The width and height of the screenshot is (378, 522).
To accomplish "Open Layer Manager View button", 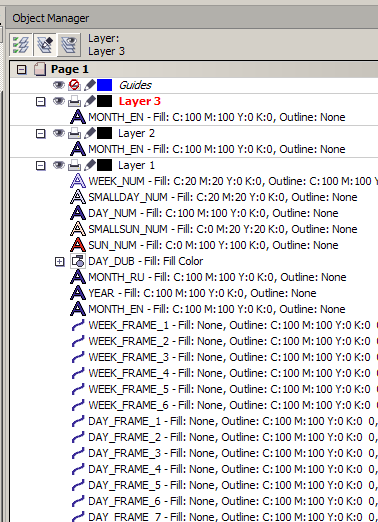I will [x=69, y=44].
